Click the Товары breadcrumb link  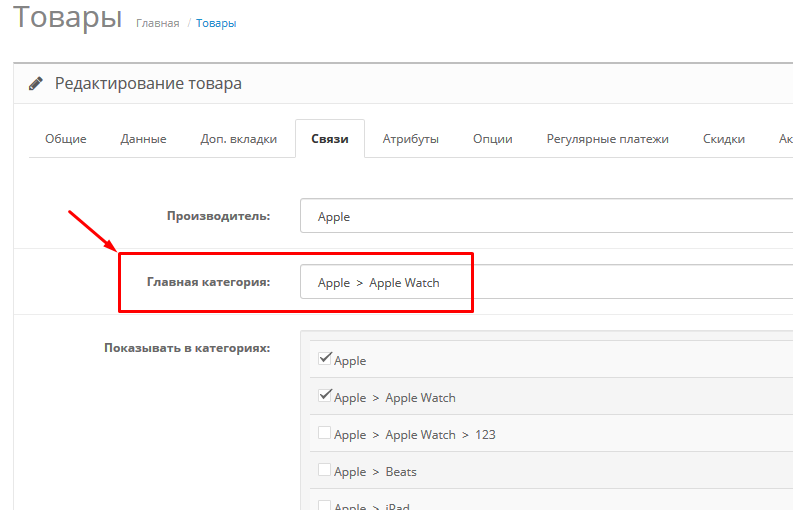click(x=216, y=23)
